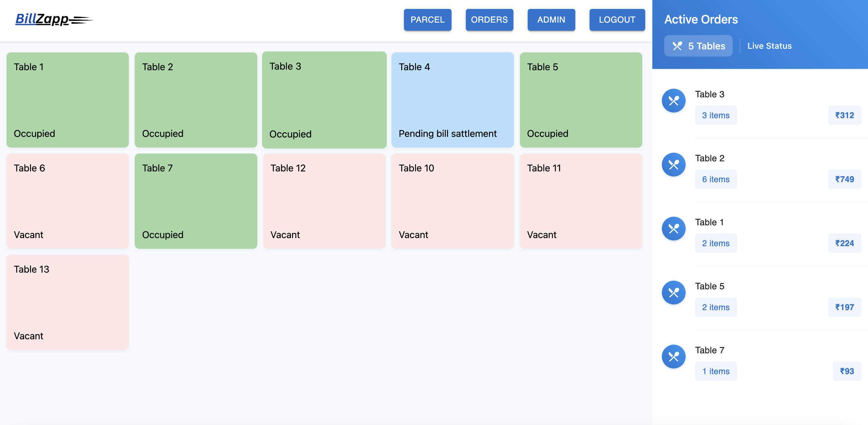Screen dimensions: 868x425
Task: Expand Table 3 order details
Action: 710,95
